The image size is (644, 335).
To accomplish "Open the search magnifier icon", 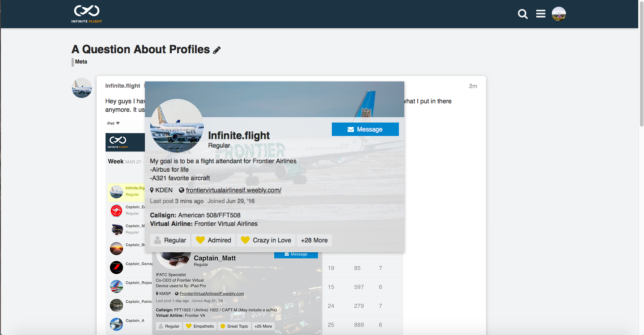I will [x=523, y=14].
